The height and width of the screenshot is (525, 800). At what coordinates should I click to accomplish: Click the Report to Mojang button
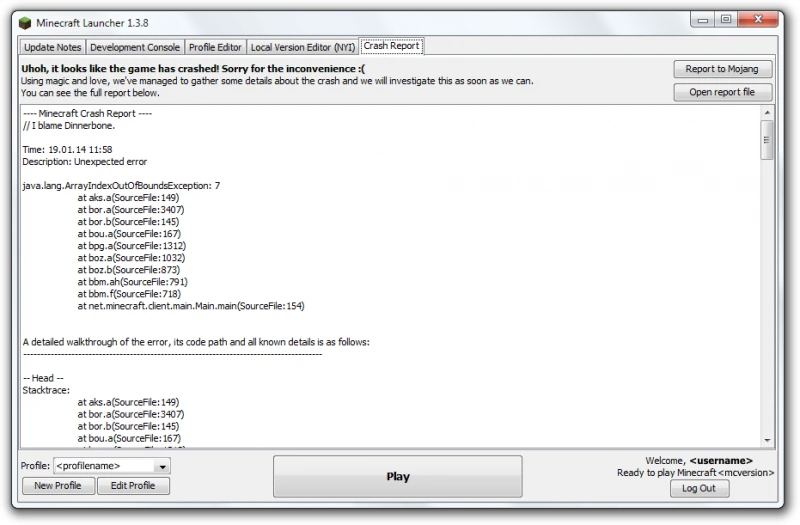click(722, 69)
